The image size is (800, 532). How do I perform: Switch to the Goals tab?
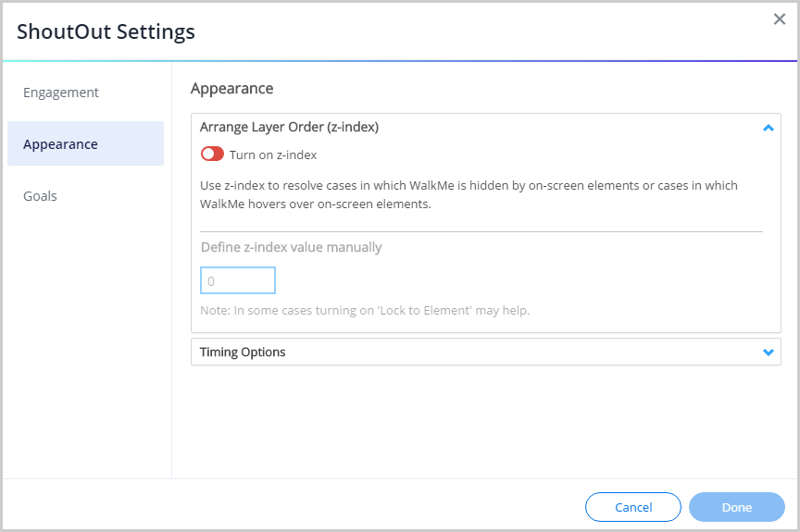click(41, 196)
